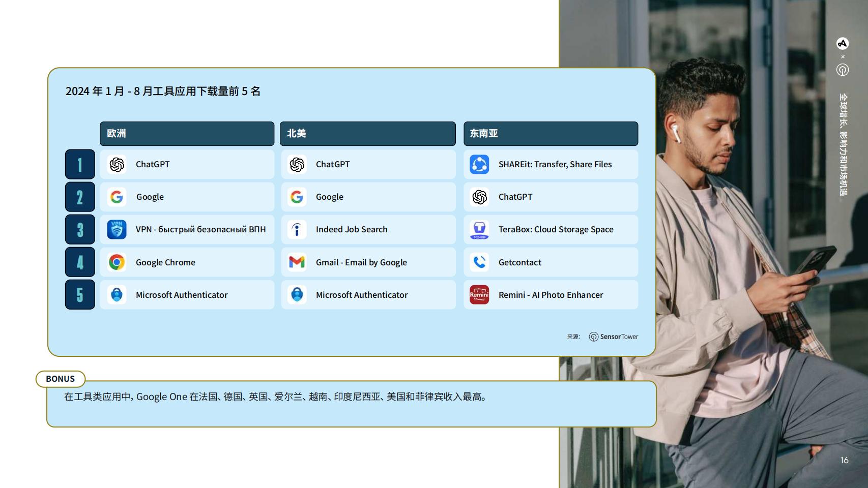Click the Sensor Tower circle icon in the vertical sidebar
The image size is (868, 488).
pos(843,70)
